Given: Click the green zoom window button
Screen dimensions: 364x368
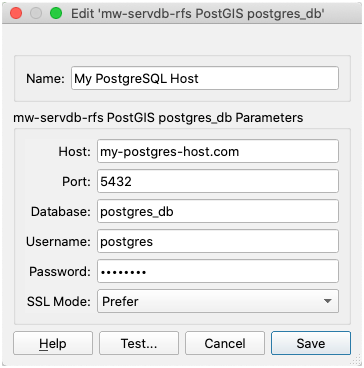Looking at the screenshot, I should [x=56, y=13].
